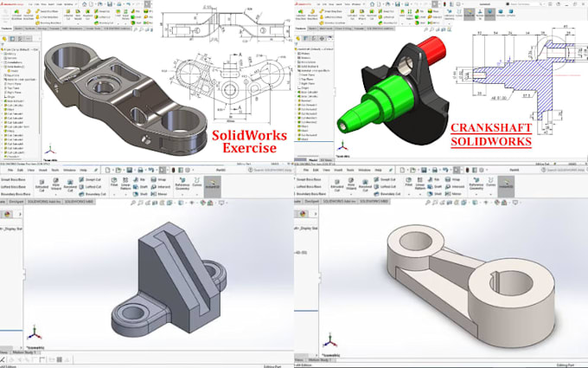Expand the Fillet dropdown arrow in the gray bracket window
588x368 pixels.
pos(114,194)
